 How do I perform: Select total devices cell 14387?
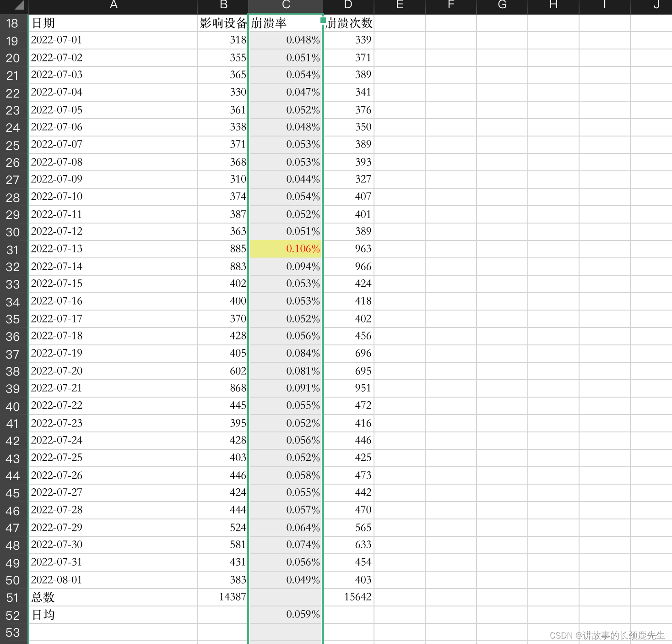pyautogui.click(x=223, y=597)
